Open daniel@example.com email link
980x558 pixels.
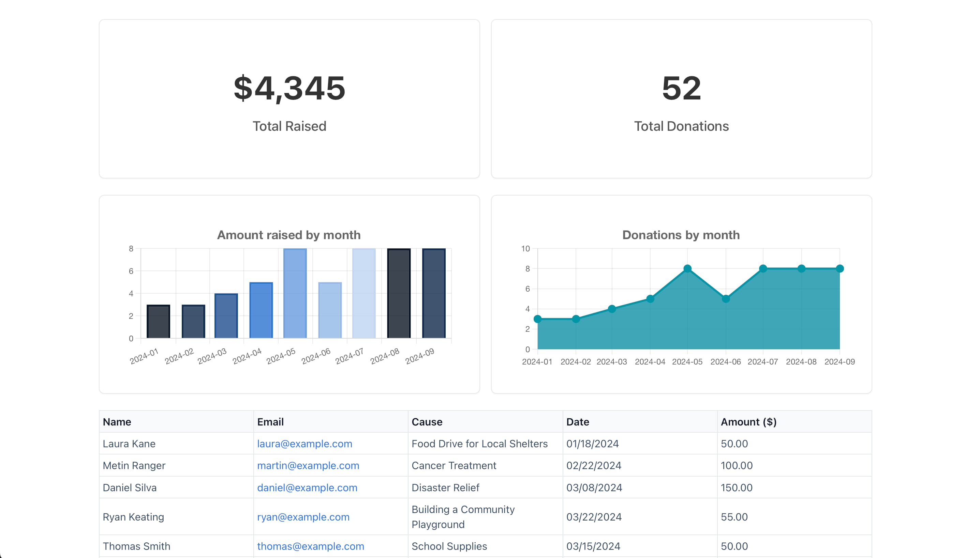click(x=307, y=487)
